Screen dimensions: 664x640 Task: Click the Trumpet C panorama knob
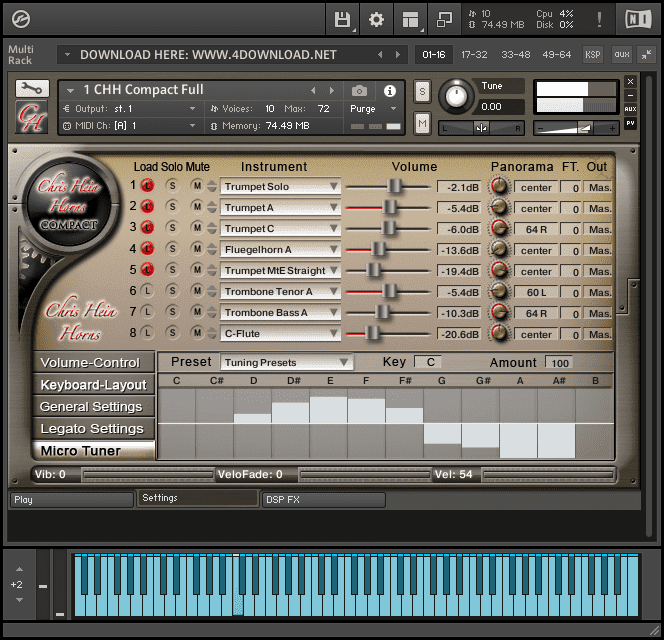coord(499,228)
